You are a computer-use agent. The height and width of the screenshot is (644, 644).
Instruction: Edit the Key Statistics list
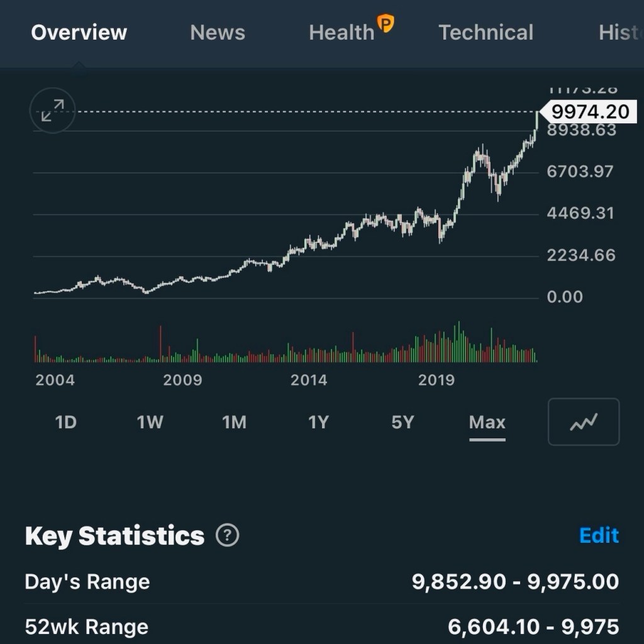coord(599,535)
